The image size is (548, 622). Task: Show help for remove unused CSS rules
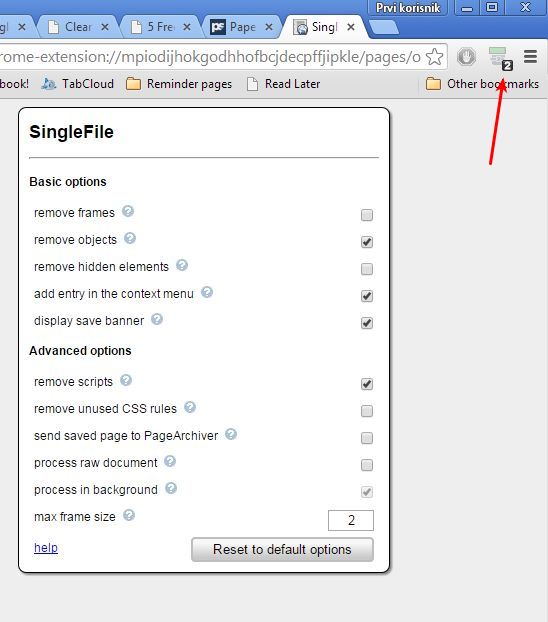[x=190, y=407]
